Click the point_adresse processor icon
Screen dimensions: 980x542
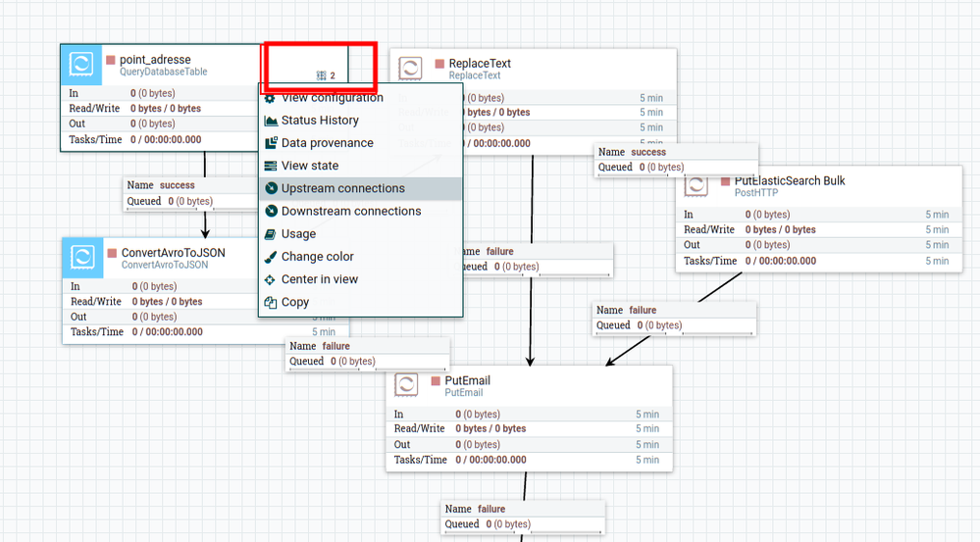81,65
